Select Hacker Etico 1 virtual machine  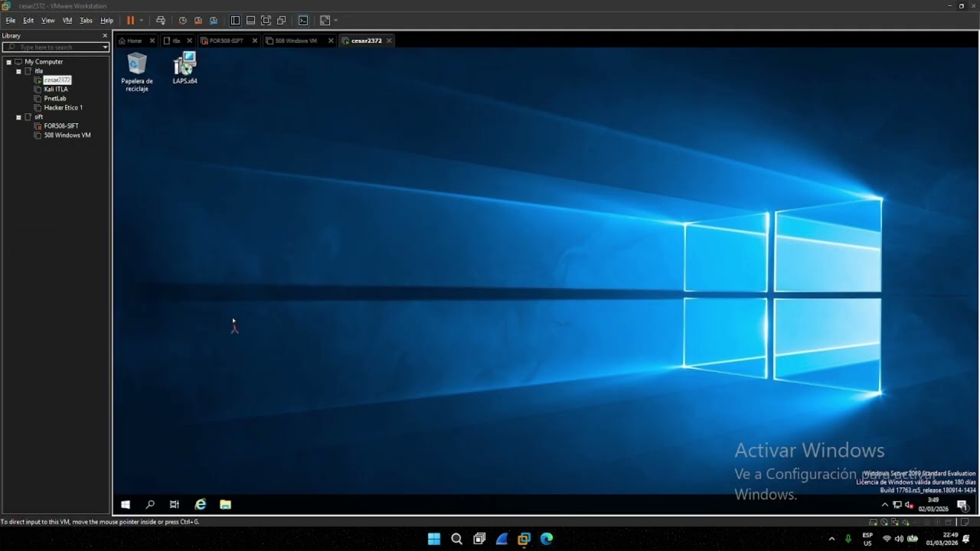63,108
